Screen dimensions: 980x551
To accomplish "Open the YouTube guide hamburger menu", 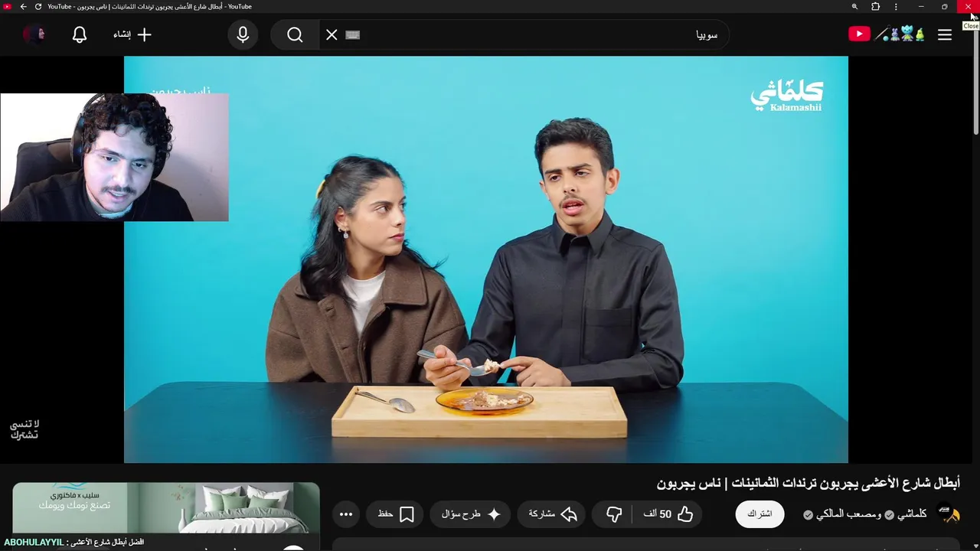I will pyautogui.click(x=945, y=34).
